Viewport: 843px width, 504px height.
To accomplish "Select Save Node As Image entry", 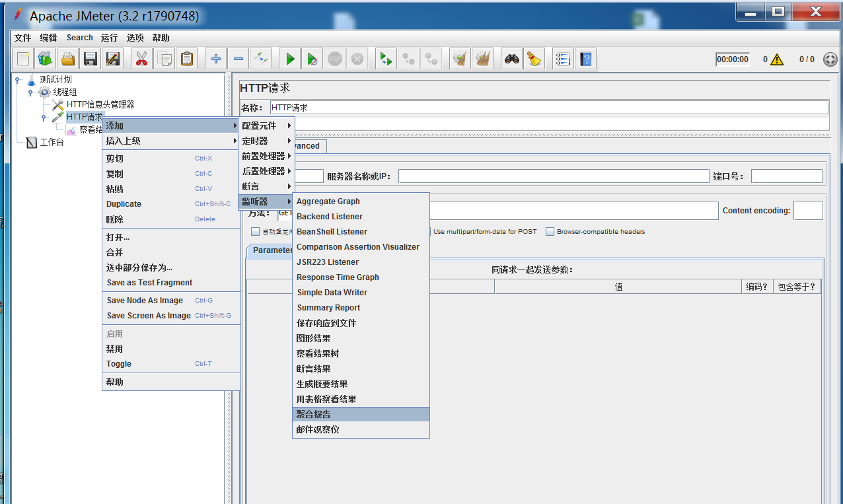I will tap(171, 301).
